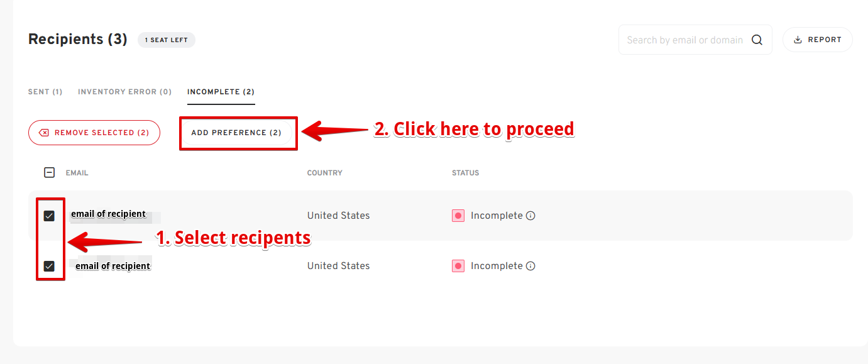This screenshot has width=868, height=364.
Task: Select the Incomplete (2) tab
Action: (221, 92)
